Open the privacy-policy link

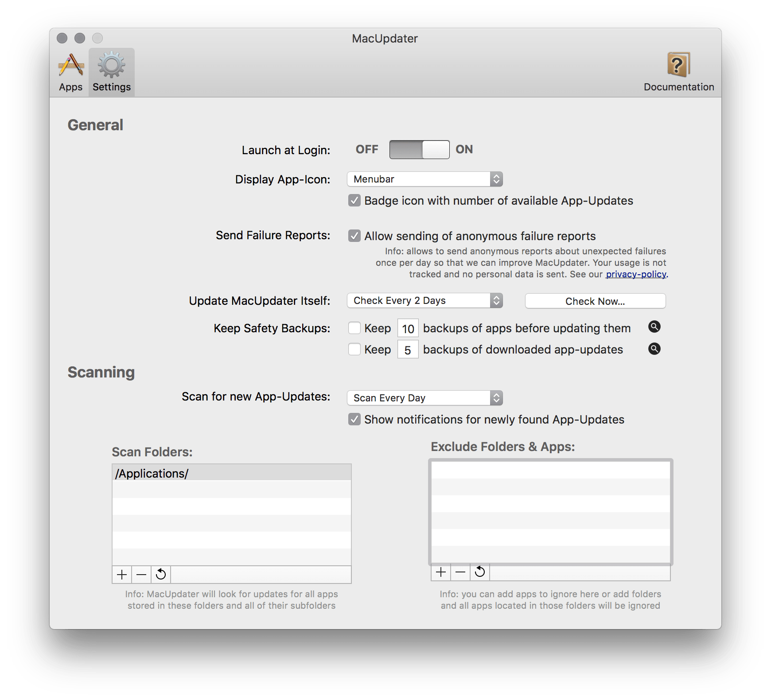coord(635,274)
